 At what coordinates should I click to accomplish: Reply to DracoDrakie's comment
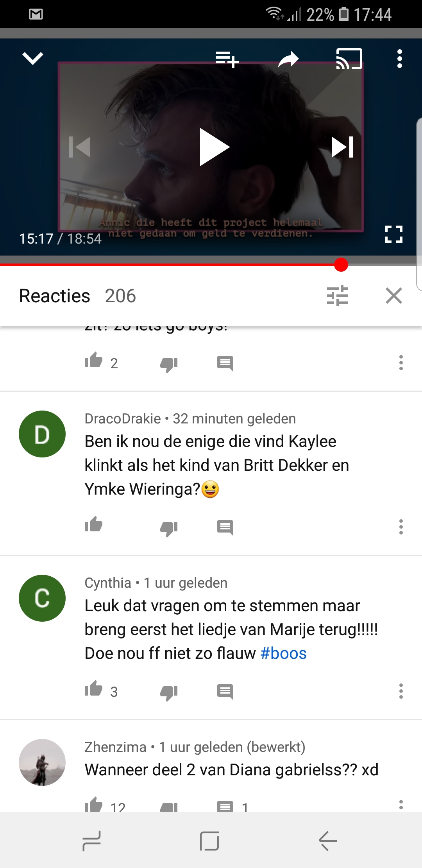pyautogui.click(x=225, y=527)
